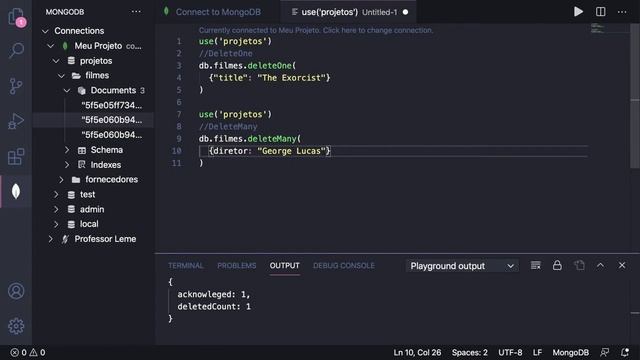Open the Search view

coord(16,51)
